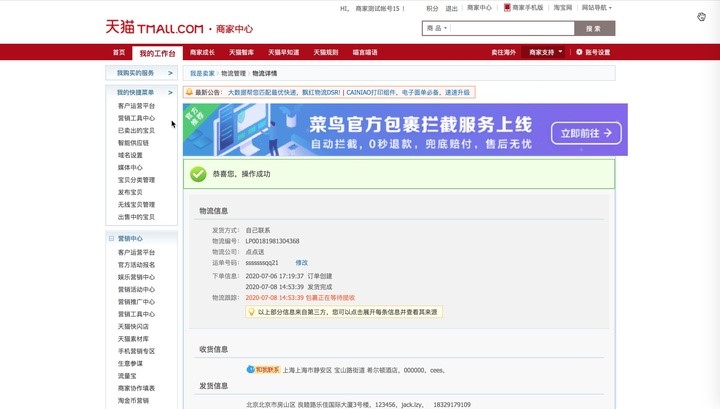The image size is (720, 409).
Task: Open 营销推广中心 in the sidebar
Action: 136,302
